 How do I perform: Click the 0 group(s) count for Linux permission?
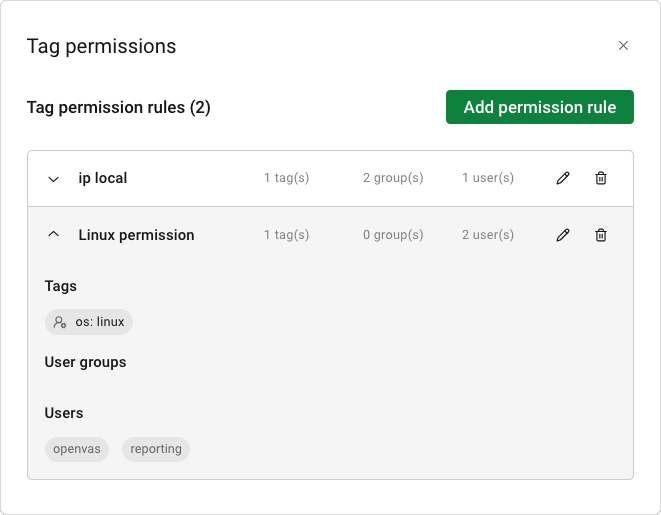tap(393, 235)
